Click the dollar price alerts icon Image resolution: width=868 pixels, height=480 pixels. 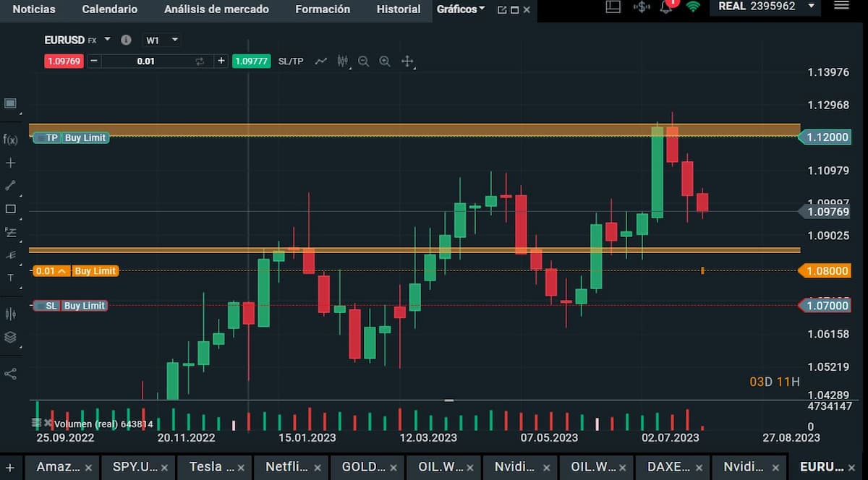coord(641,7)
